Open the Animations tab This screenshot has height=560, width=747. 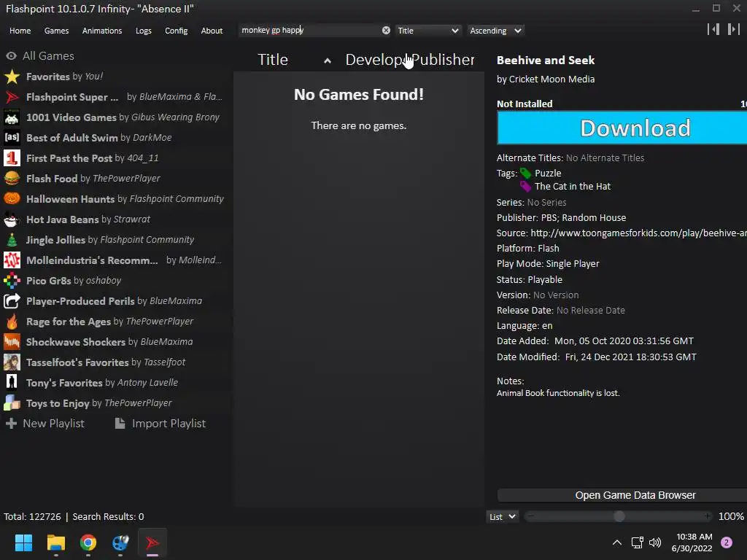tap(102, 31)
